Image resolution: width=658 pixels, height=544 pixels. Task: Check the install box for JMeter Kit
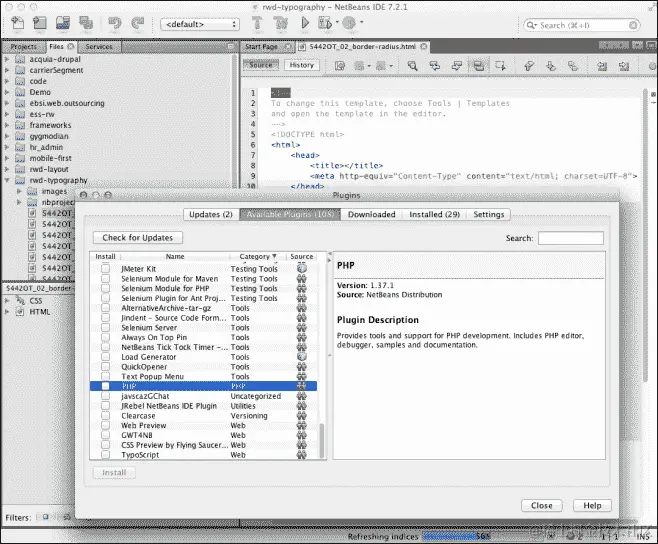coord(105,268)
